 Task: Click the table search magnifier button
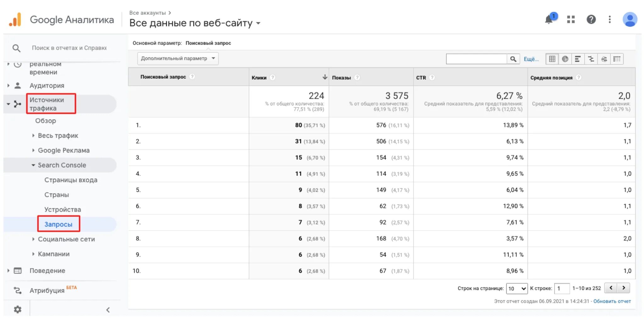pos(513,59)
